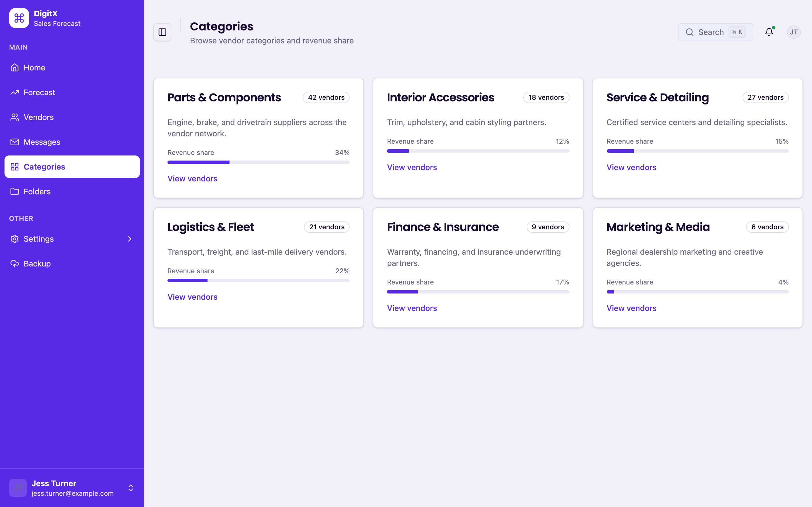
Task: View vendors for Marketing & Media
Action: (631, 308)
